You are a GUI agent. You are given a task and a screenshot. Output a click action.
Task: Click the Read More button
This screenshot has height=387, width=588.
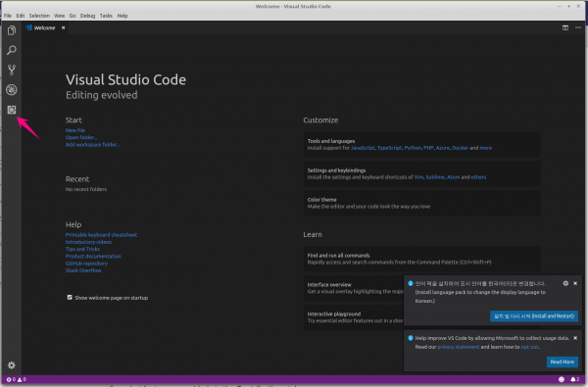(x=563, y=362)
